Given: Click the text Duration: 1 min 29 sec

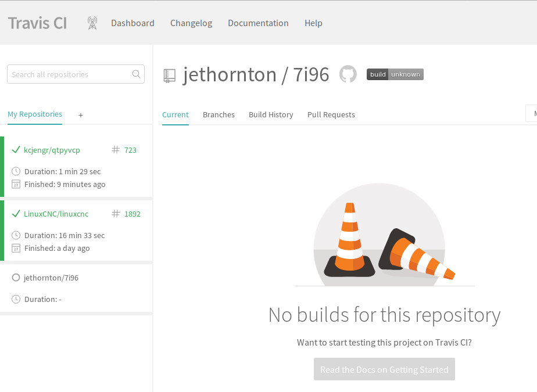Looking at the screenshot, I should tap(62, 171).
